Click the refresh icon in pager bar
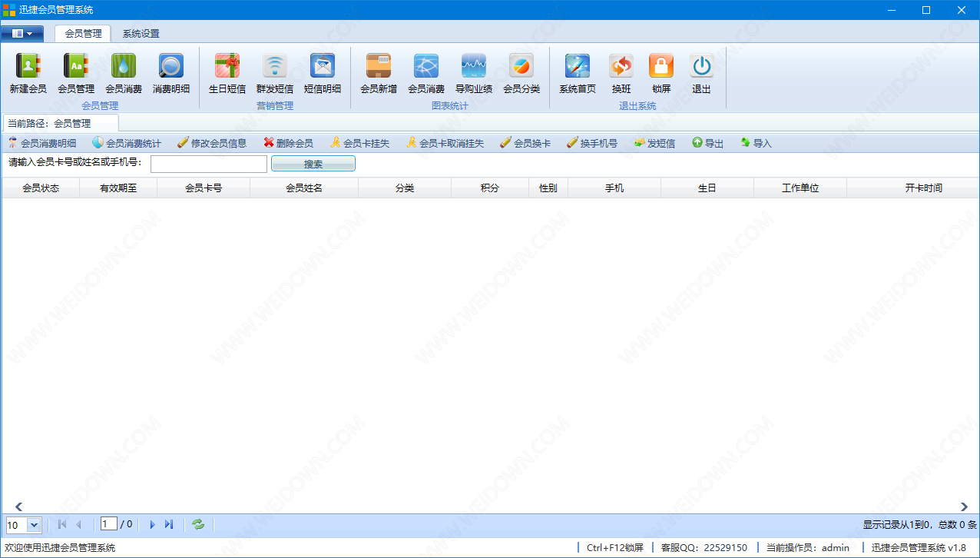 pyautogui.click(x=198, y=524)
